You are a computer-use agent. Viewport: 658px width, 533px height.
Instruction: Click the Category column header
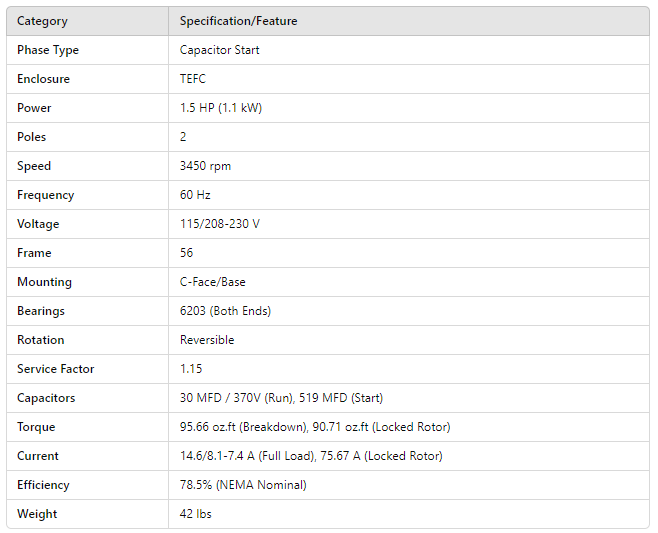[x=42, y=21]
